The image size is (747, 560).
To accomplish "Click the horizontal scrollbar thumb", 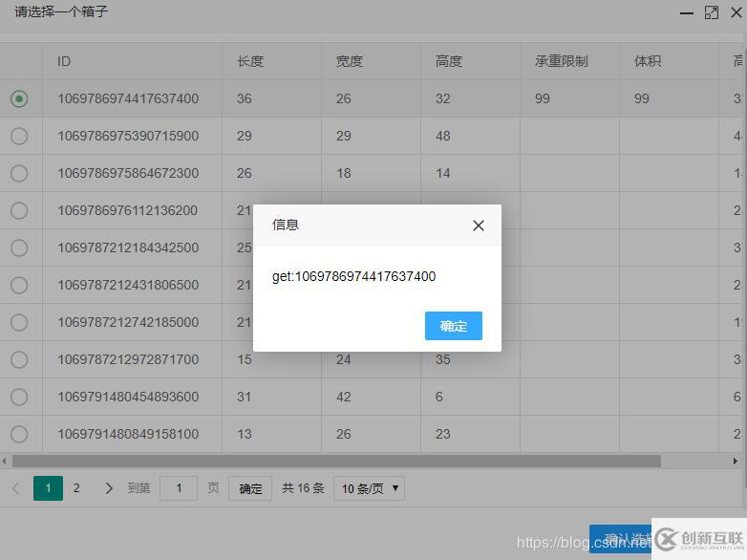I will (336, 461).
